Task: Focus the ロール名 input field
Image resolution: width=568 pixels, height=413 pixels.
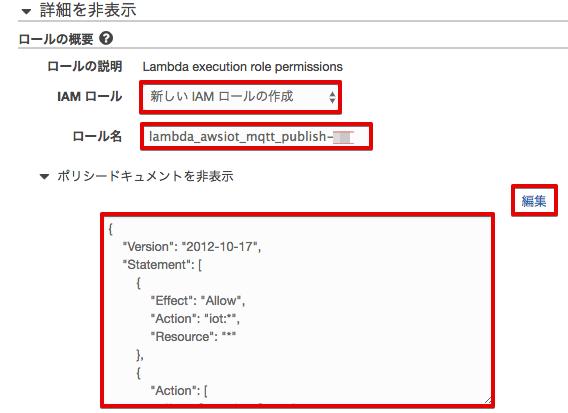Action: (256, 137)
